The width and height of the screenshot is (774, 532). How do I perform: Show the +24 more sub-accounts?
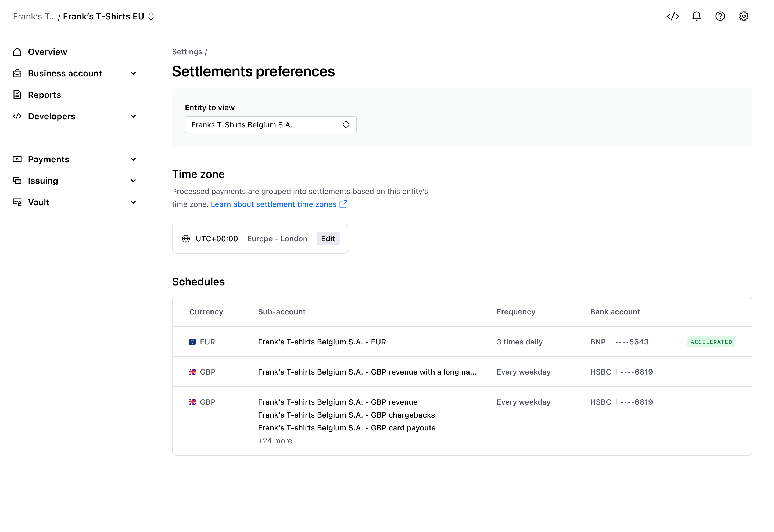click(275, 441)
